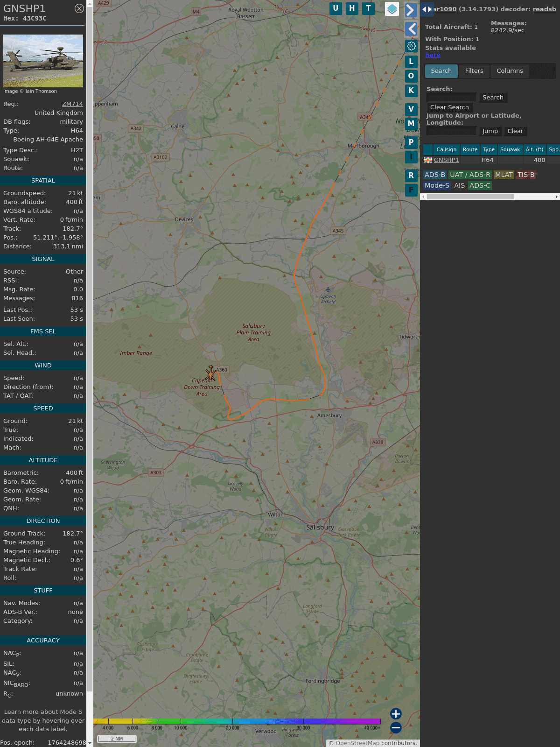Switch to the Columns tab
The width and height of the screenshot is (560, 747).
click(510, 71)
